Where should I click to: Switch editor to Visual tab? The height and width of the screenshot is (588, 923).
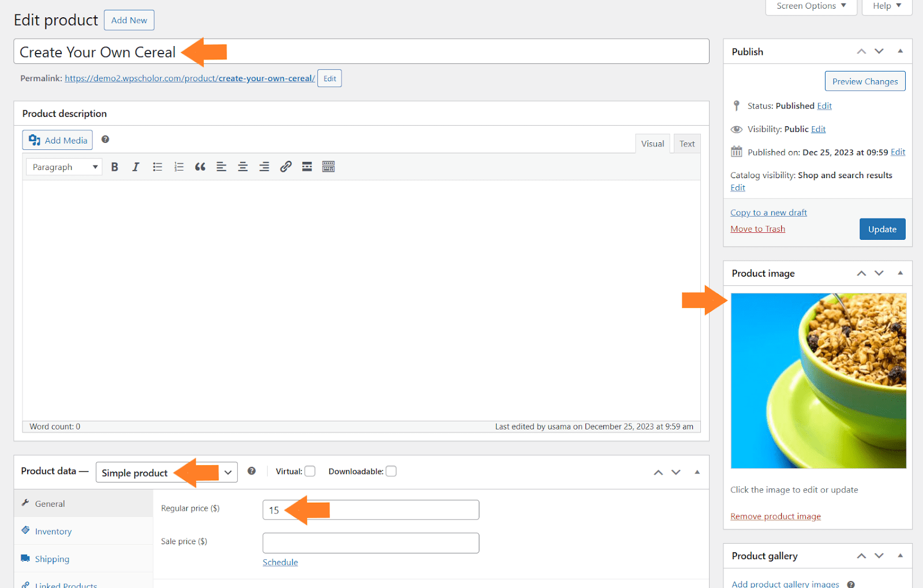pyautogui.click(x=652, y=144)
